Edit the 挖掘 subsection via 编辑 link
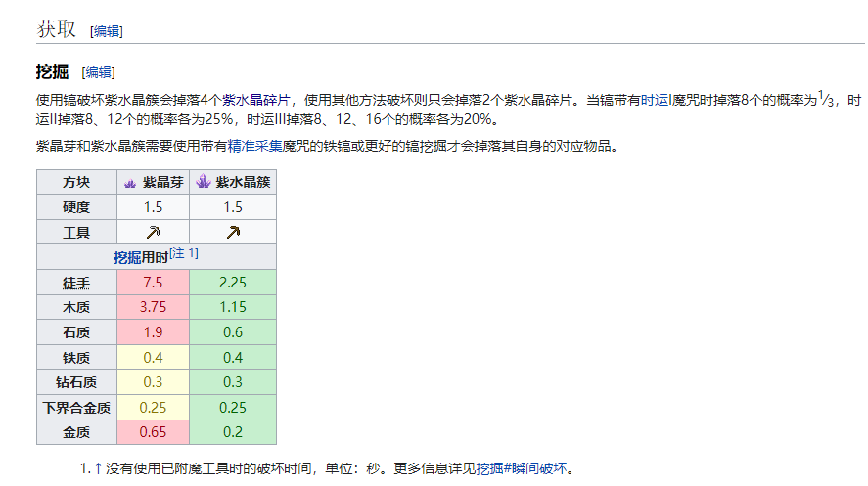Screen dimensions: 868x486 pyautogui.click(x=98, y=72)
